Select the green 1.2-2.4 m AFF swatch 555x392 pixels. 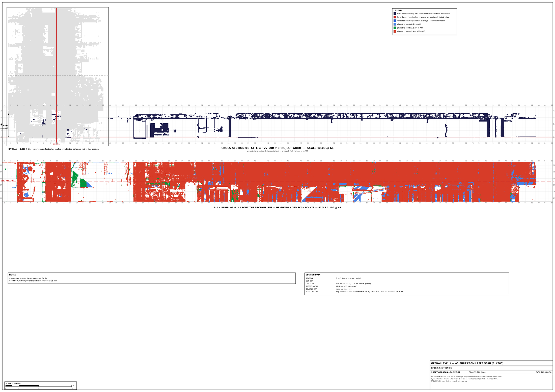click(x=395, y=28)
